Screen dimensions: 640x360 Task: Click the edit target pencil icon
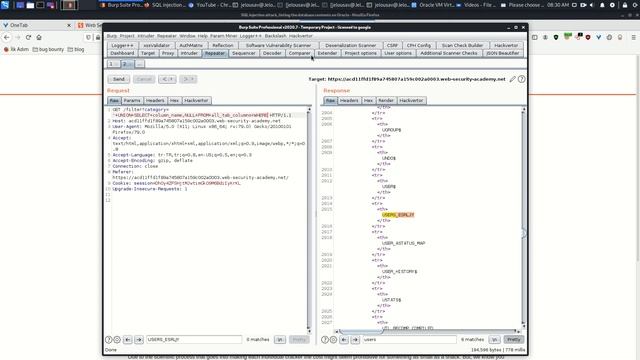point(512,79)
